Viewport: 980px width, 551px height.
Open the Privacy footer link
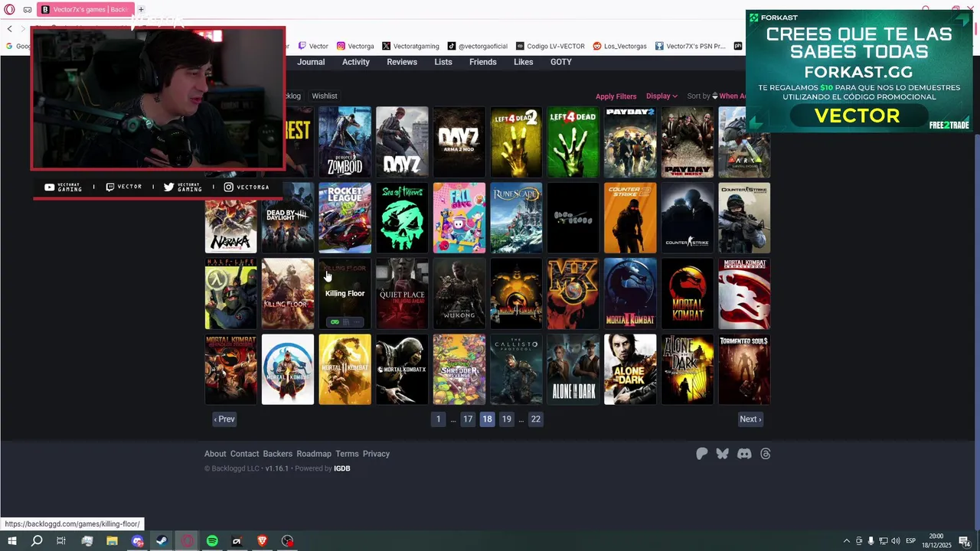point(376,454)
